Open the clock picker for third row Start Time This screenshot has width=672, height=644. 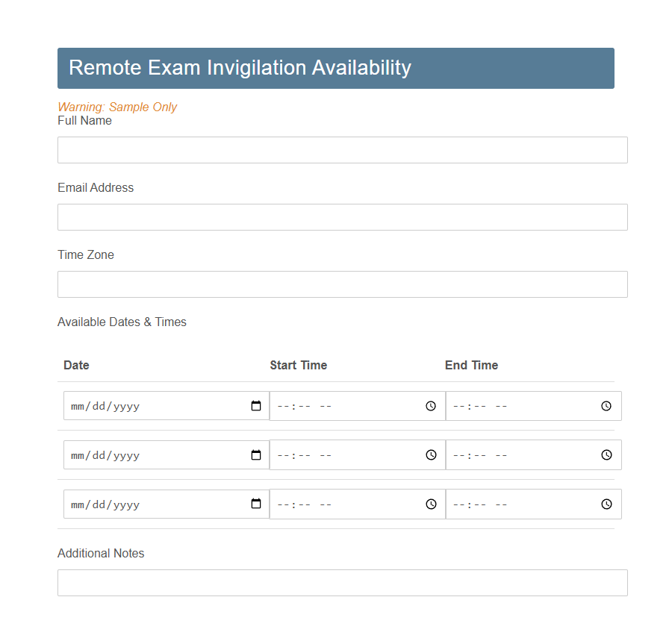[431, 504]
